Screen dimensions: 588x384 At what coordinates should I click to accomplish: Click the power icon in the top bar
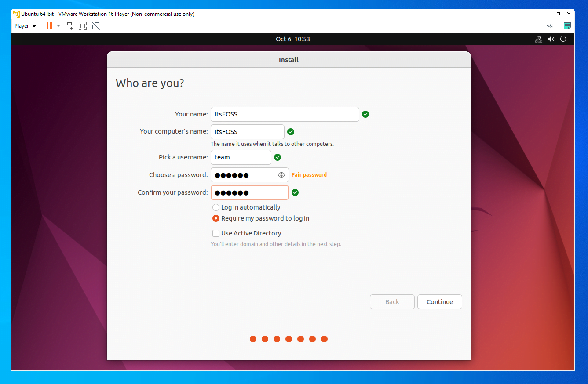[x=563, y=39]
